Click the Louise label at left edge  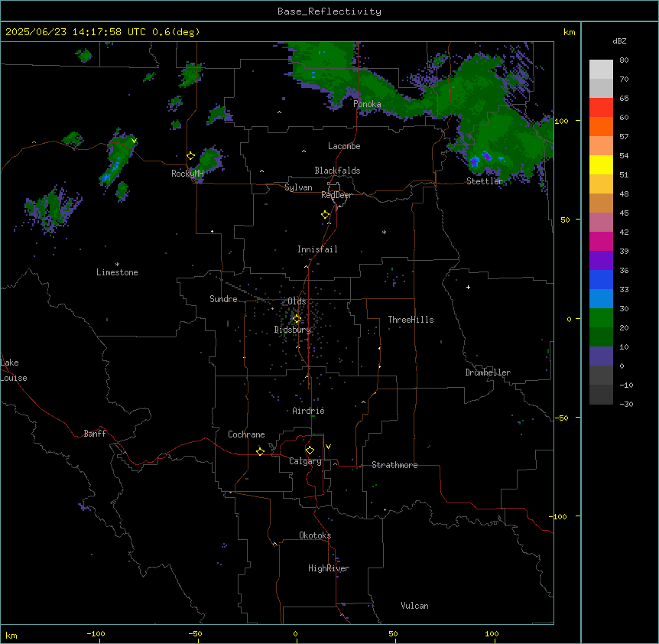click(x=14, y=378)
